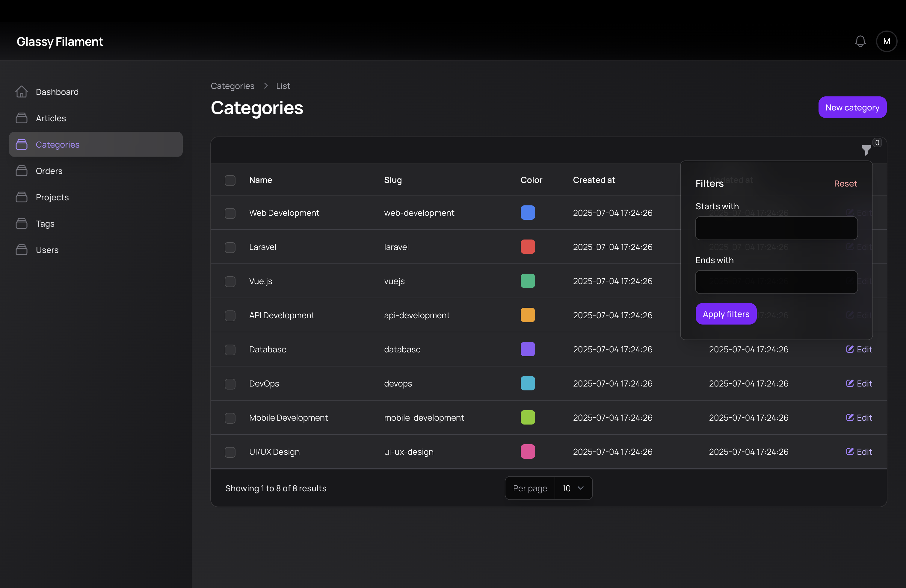Click the Tags sidebar icon
Image resolution: width=906 pixels, height=588 pixels.
coord(22,224)
